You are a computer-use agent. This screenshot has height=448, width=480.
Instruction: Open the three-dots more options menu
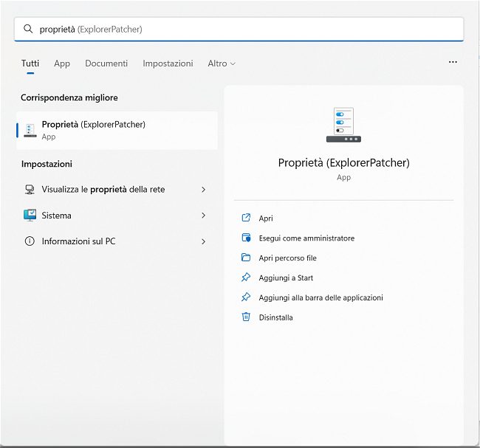(x=453, y=63)
